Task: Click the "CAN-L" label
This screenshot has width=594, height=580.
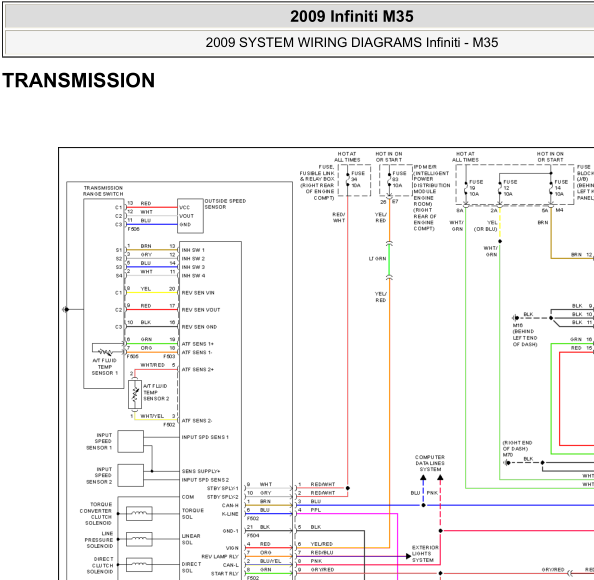Action: point(231,565)
